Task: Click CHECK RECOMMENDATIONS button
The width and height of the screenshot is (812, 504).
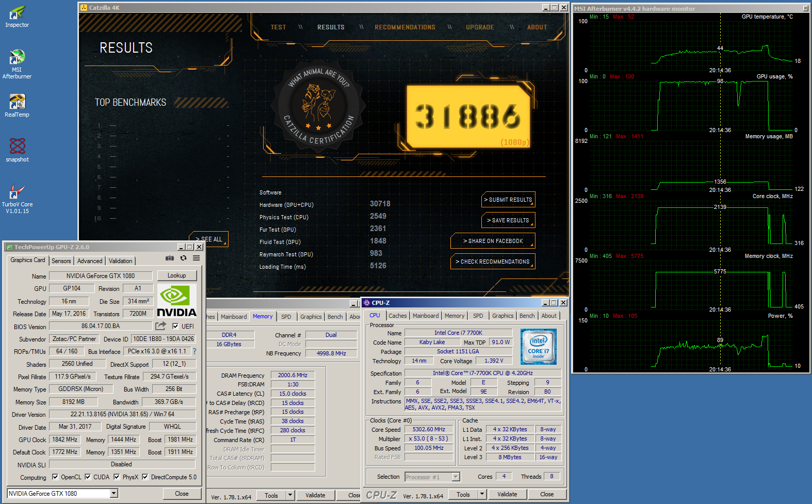Action: [493, 262]
